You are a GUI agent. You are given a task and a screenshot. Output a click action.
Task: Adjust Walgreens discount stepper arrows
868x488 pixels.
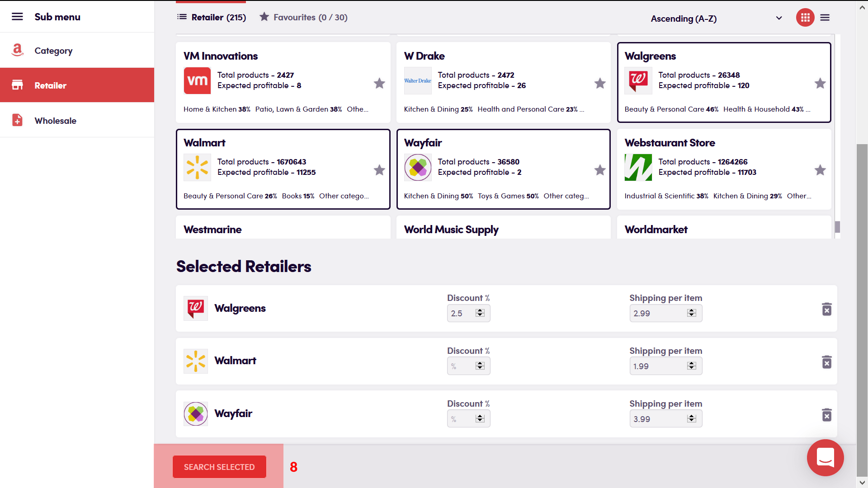480,313
